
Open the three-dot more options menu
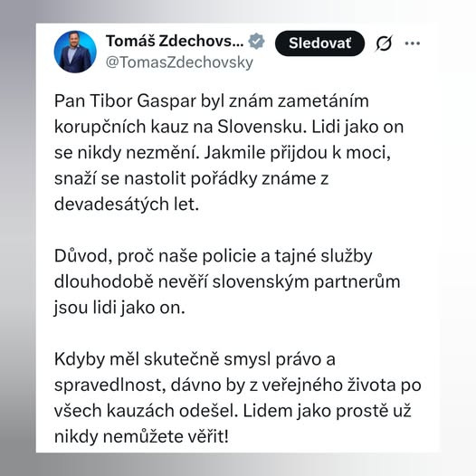(413, 43)
